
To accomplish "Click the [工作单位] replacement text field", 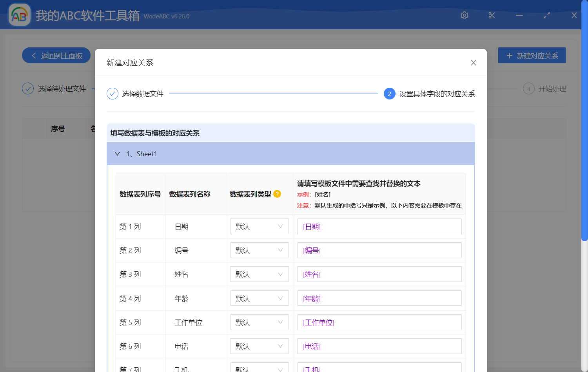I will pos(379,322).
